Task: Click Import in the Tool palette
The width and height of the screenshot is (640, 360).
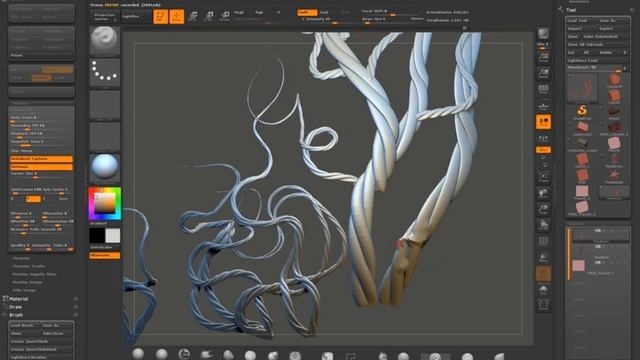Action: (x=581, y=29)
